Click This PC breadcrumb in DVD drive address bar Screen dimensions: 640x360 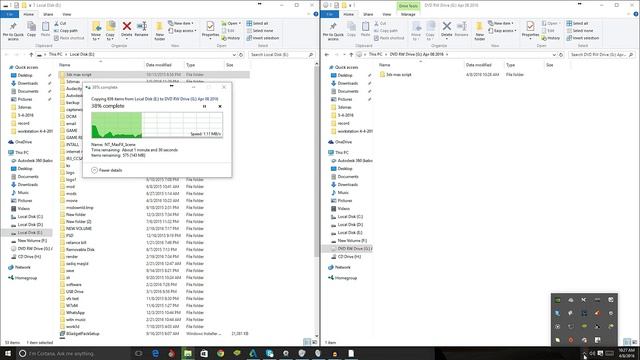[376, 54]
